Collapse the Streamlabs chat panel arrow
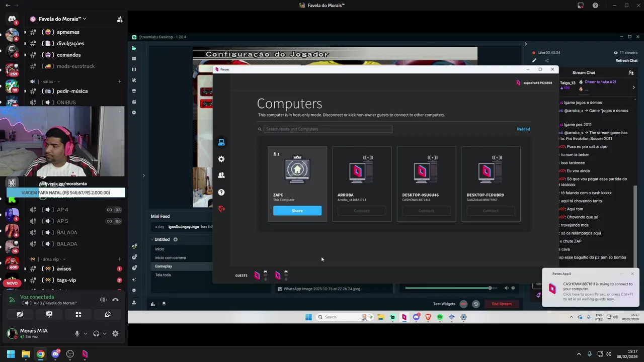The width and height of the screenshot is (644, 362). click(x=526, y=44)
